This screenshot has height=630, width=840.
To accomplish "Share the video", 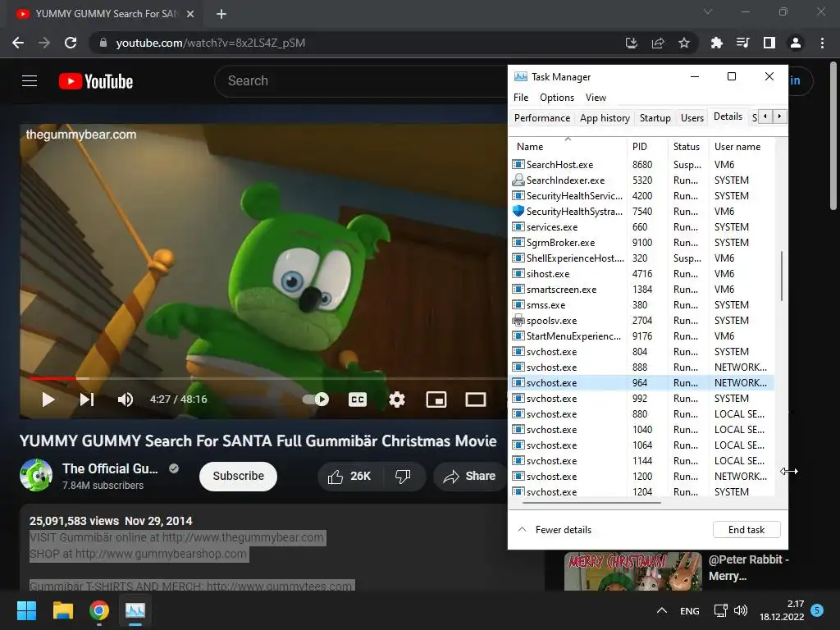I will pyautogui.click(x=470, y=477).
